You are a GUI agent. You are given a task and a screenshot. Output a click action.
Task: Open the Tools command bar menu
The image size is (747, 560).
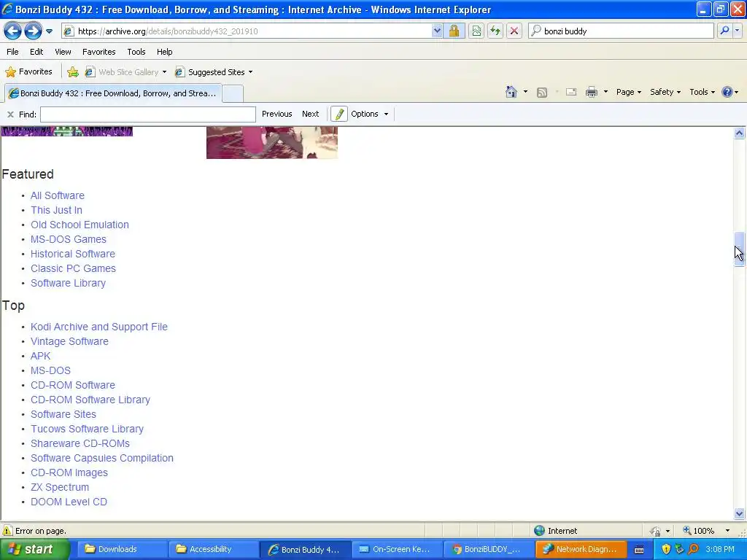click(703, 92)
